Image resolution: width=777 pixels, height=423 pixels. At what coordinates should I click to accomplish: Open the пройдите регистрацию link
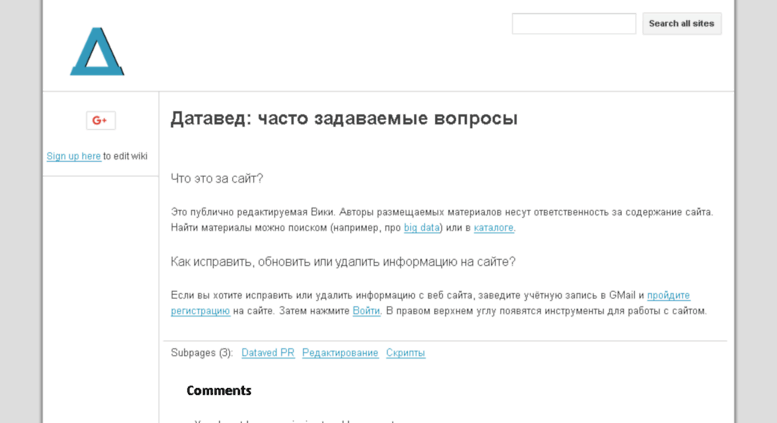click(668, 295)
